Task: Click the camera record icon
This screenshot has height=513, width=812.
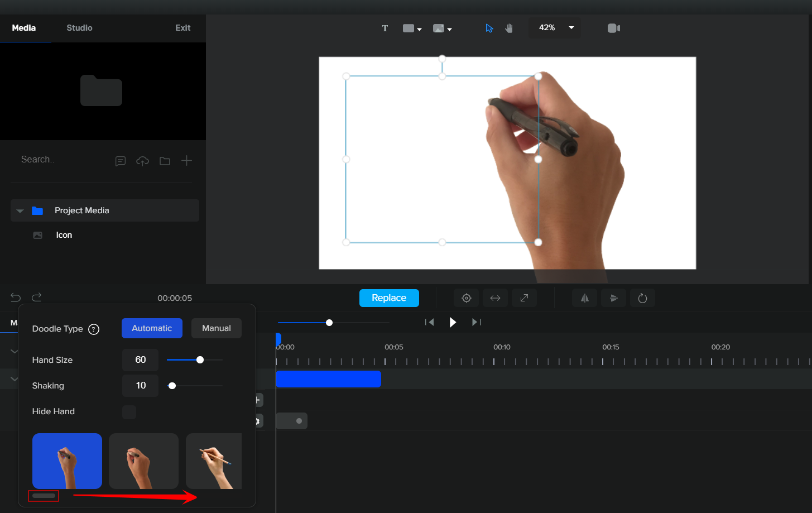Action: coord(614,28)
